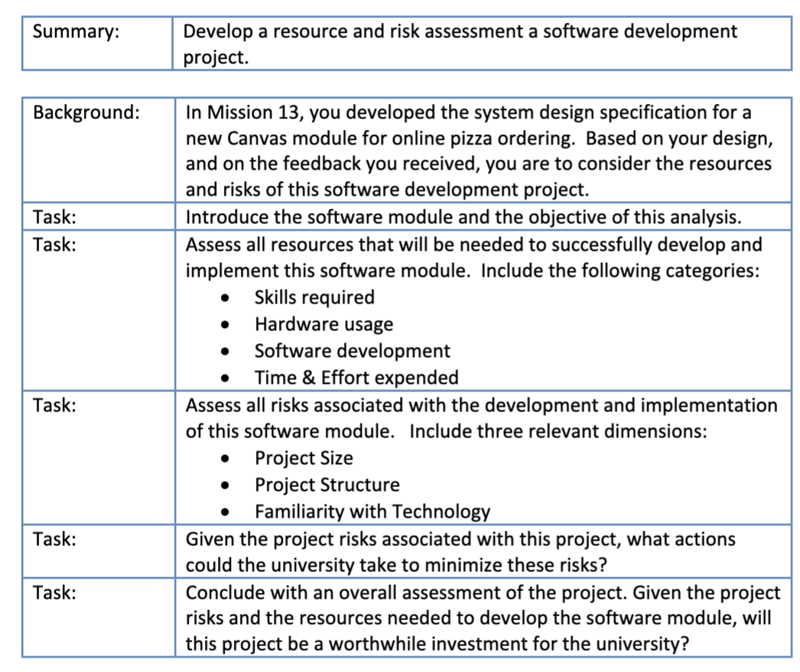Click the "Software development" bullet item
The height and width of the screenshot is (672, 800).
click(x=352, y=351)
